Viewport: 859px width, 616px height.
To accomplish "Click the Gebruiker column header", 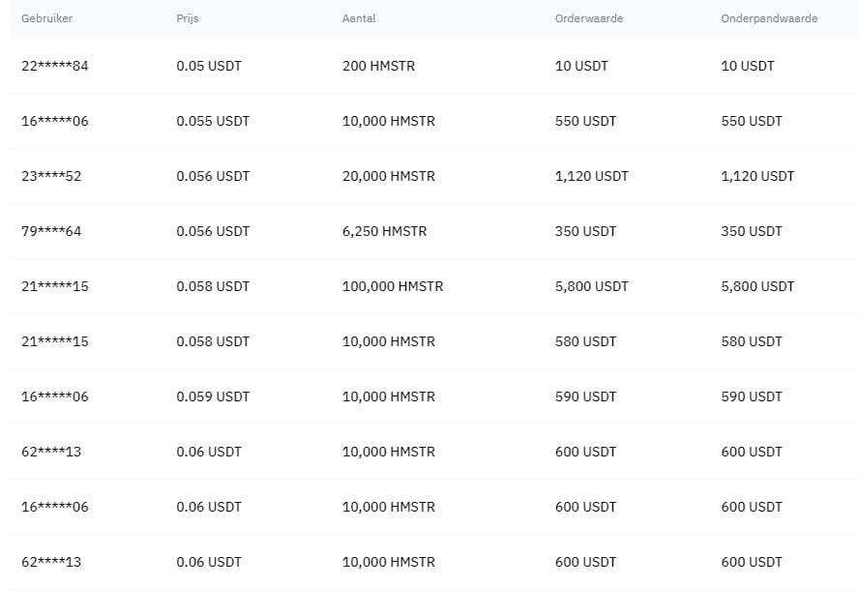I will [46, 18].
